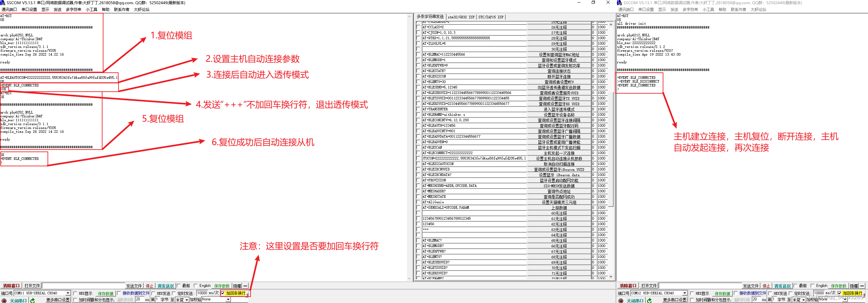Click 清除窗口 button in left window
The height and width of the screenshot is (303, 868).
tap(12, 286)
